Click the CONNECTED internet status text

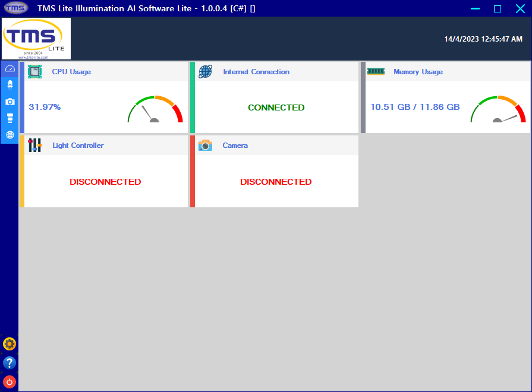click(276, 108)
